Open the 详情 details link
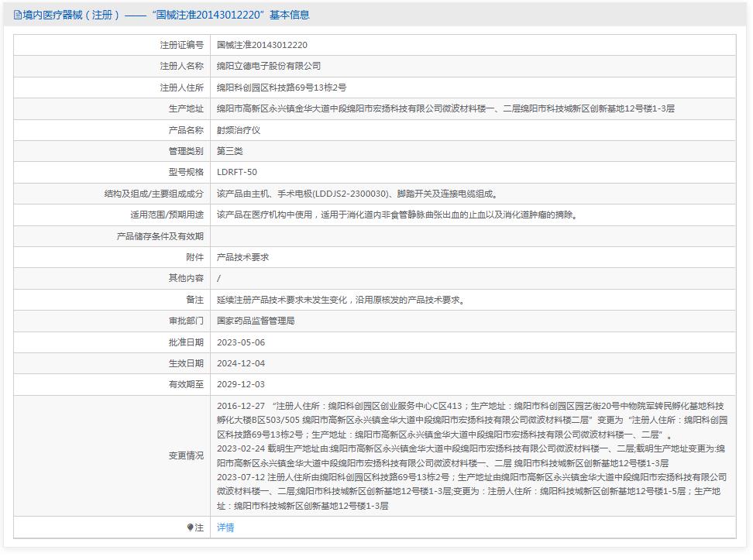Screen dimensions: 753x560 coord(225,528)
